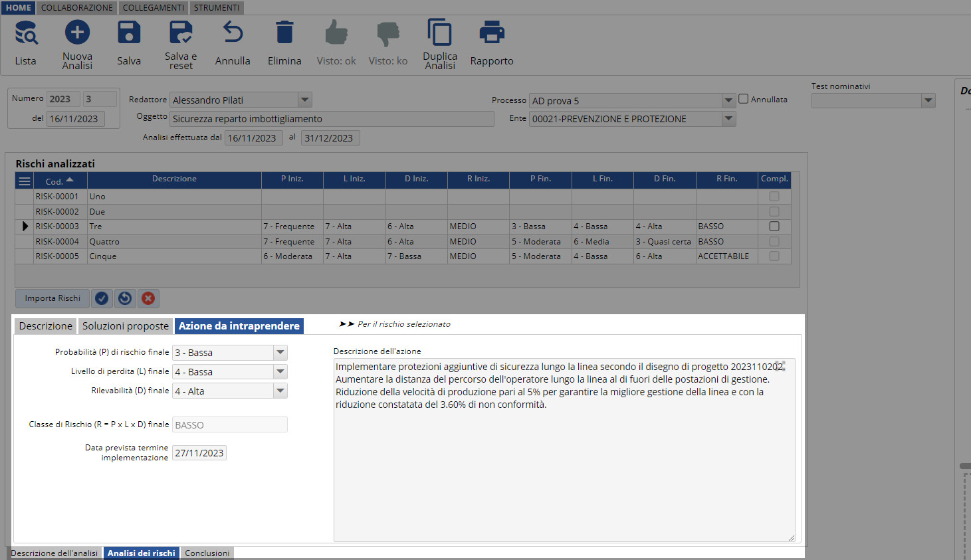Click the red cancel icon below risk table
971x560 pixels.
148,298
